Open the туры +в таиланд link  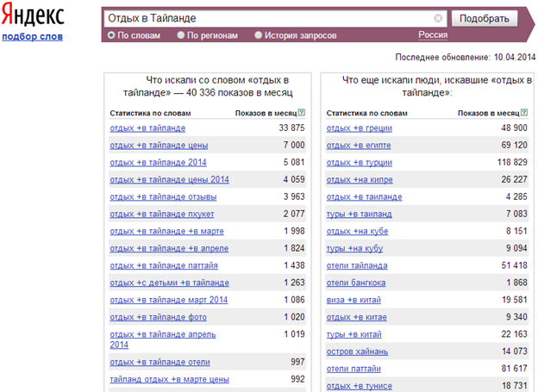359,214
